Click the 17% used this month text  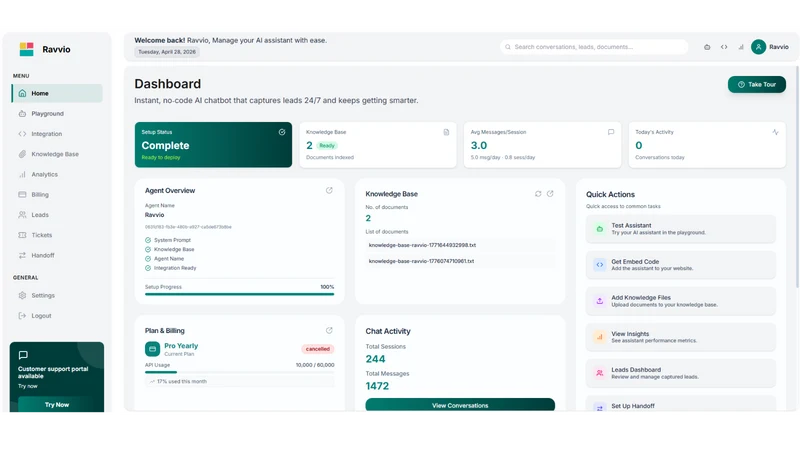click(x=182, y=382)
